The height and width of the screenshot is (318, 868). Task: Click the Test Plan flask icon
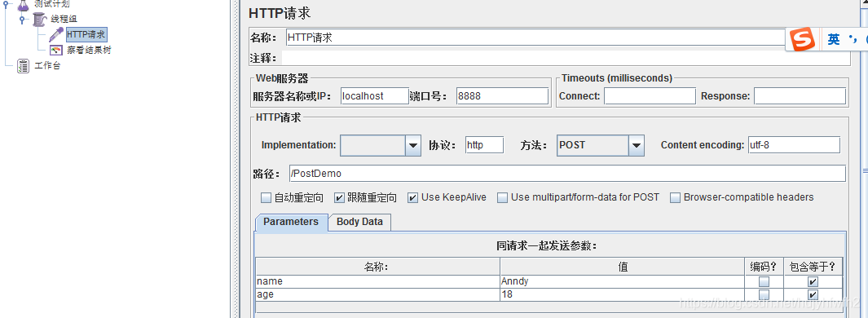click(23, 6)
